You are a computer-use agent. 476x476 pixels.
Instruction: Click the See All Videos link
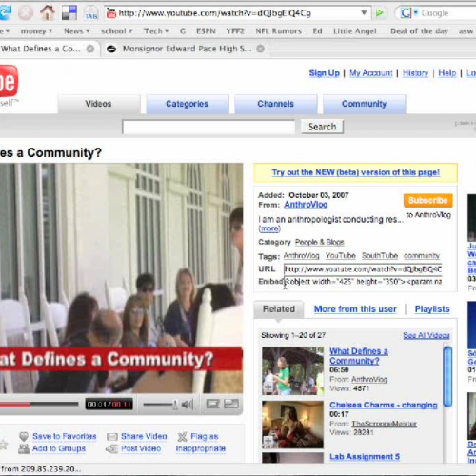(x=426, y=335)
